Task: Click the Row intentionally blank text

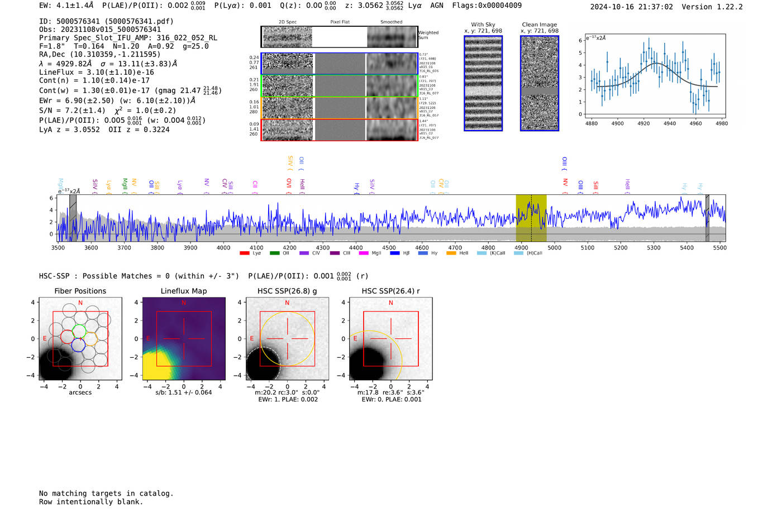Action: 91,502
